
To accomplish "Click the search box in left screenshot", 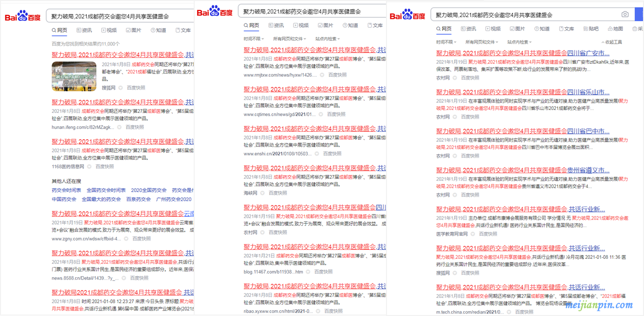I will [120, 16].
